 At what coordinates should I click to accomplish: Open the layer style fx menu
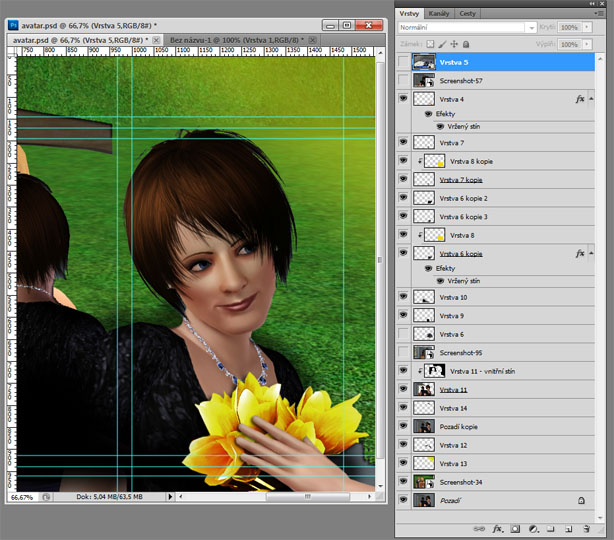pos(497,527)
